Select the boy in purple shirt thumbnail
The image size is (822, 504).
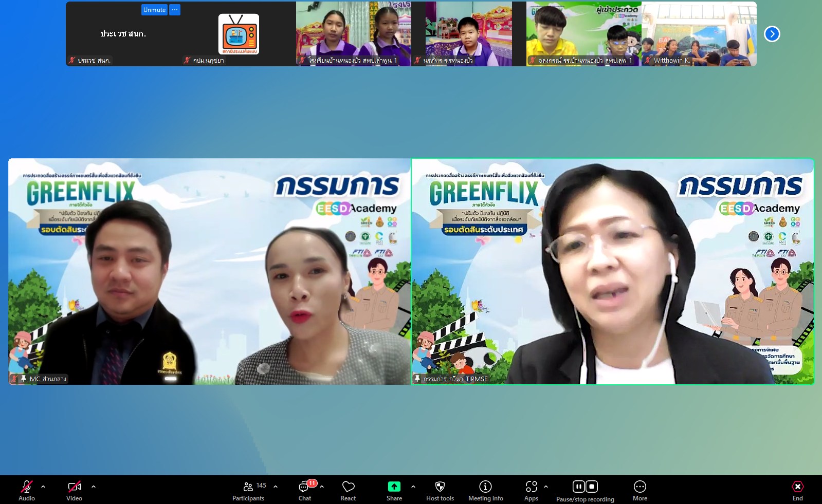click(x=469, y=34)
